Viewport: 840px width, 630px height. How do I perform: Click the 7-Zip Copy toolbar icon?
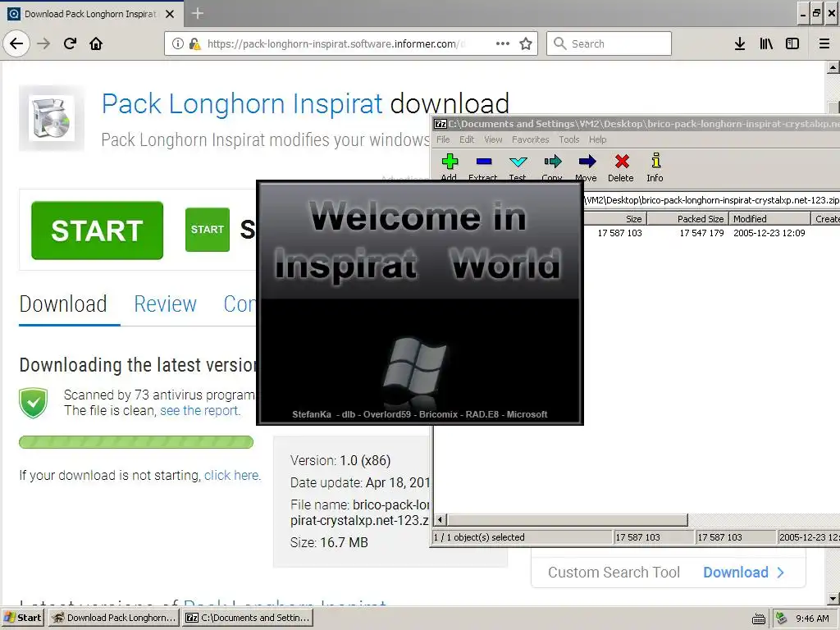coord(552,167)
